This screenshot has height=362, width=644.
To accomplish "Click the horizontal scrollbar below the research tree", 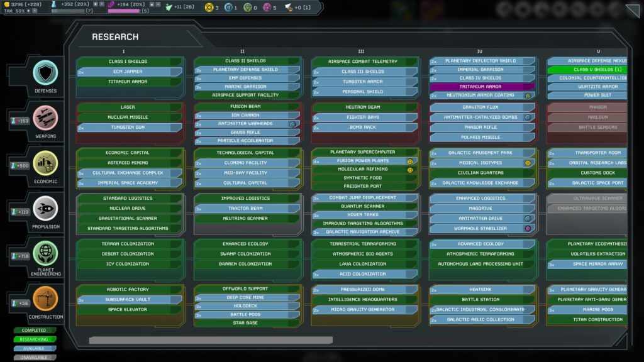I will 211,340.
